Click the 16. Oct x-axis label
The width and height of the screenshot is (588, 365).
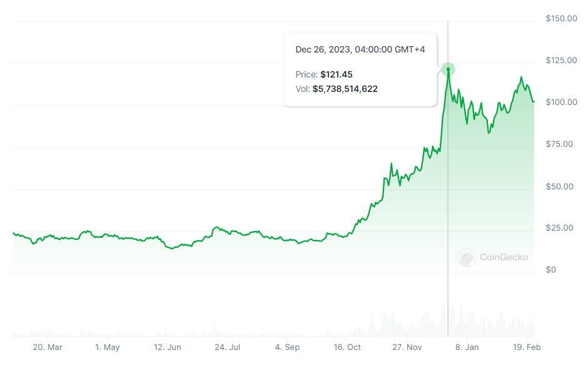[x=347, y=347]
